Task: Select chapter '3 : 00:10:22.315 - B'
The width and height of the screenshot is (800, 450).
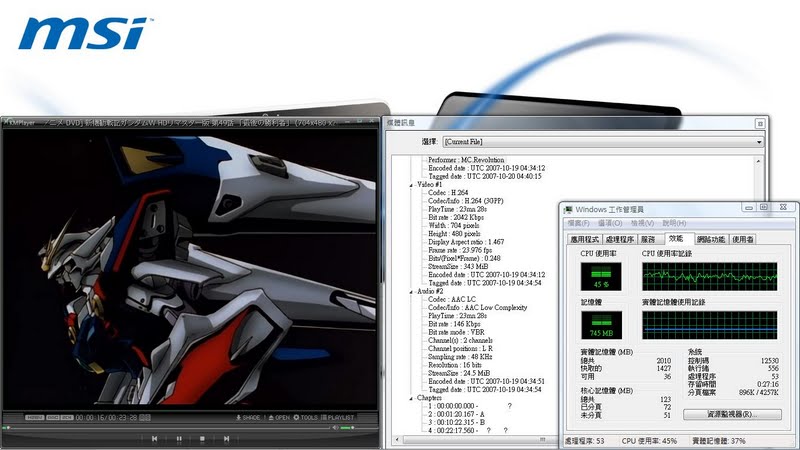Action: pyautogui.click(x=456, y=422)
